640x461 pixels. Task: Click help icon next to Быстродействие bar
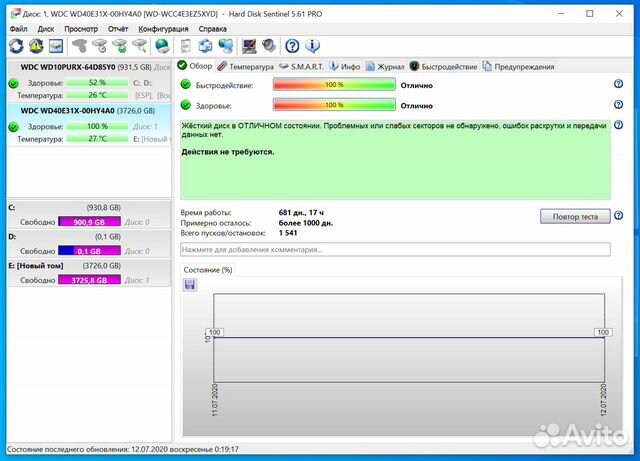click(x=618, y=84)
